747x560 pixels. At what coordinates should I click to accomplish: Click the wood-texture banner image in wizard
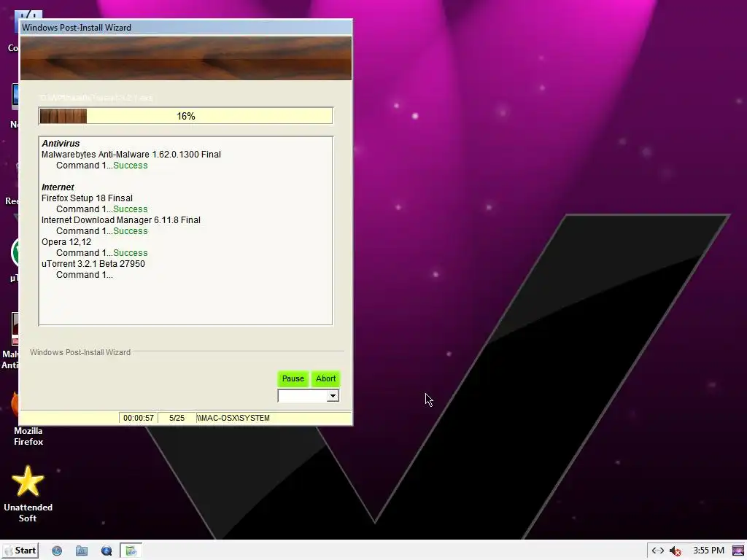[186, 58]
